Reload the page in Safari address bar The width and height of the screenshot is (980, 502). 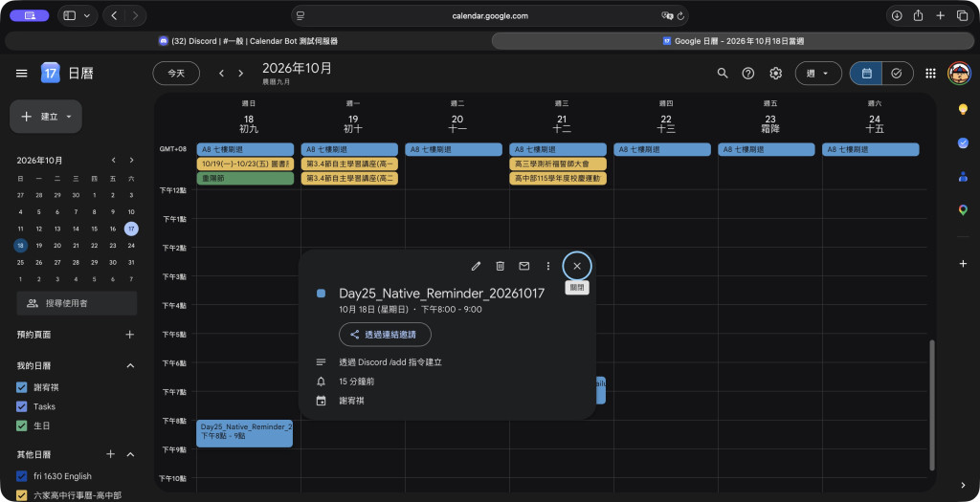pyautogui.click(x=680, y=15)
